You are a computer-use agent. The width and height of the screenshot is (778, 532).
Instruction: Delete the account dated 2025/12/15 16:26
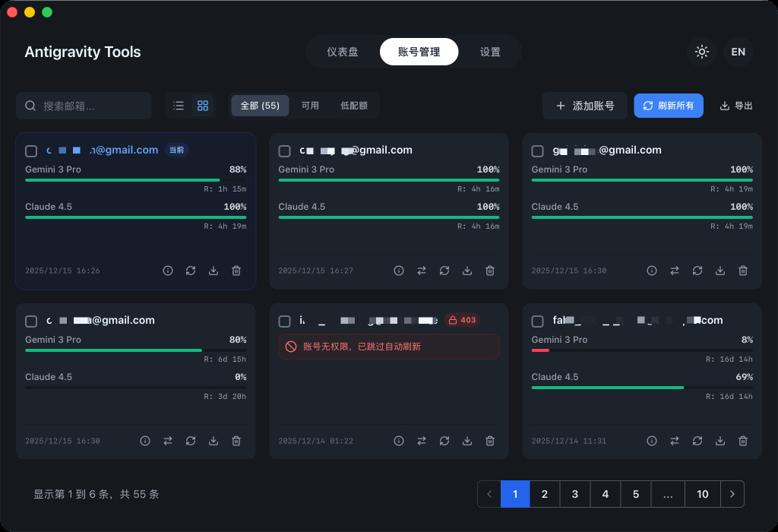tap(236, 271)
